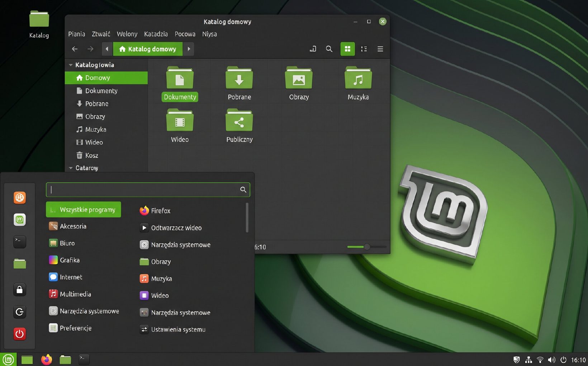Launch Firefox from the application list
Viewport: 588px width, 366px height.
155,211
